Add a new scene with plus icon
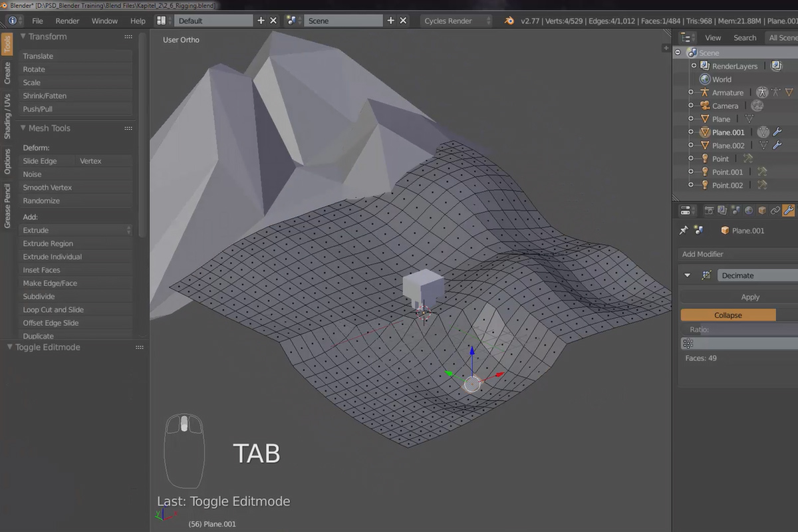 390,21
